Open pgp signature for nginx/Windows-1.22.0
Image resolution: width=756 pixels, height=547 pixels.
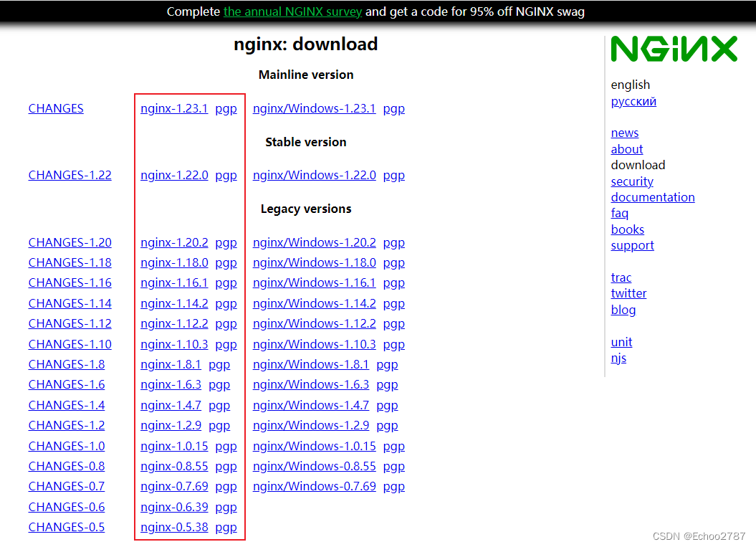[x=394, y=175]
